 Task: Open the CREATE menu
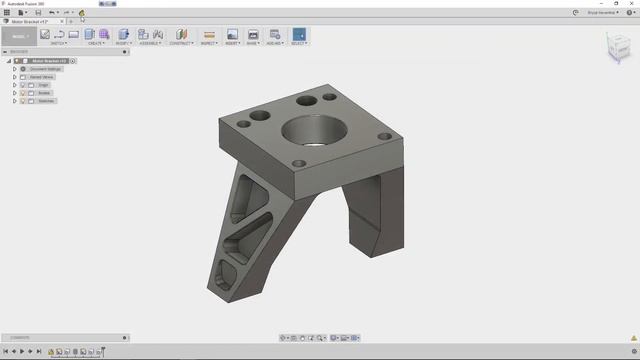pyautogui.click(x=97, y=43)
